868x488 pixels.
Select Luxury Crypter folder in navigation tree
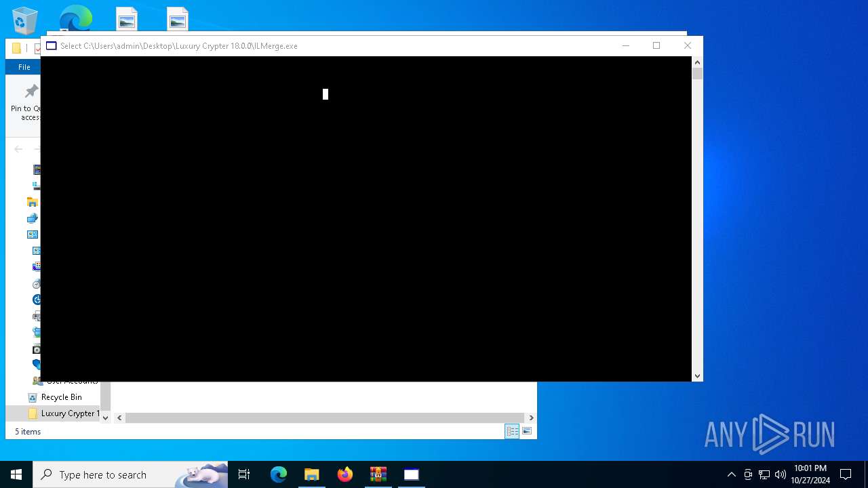tap(65, 413)
